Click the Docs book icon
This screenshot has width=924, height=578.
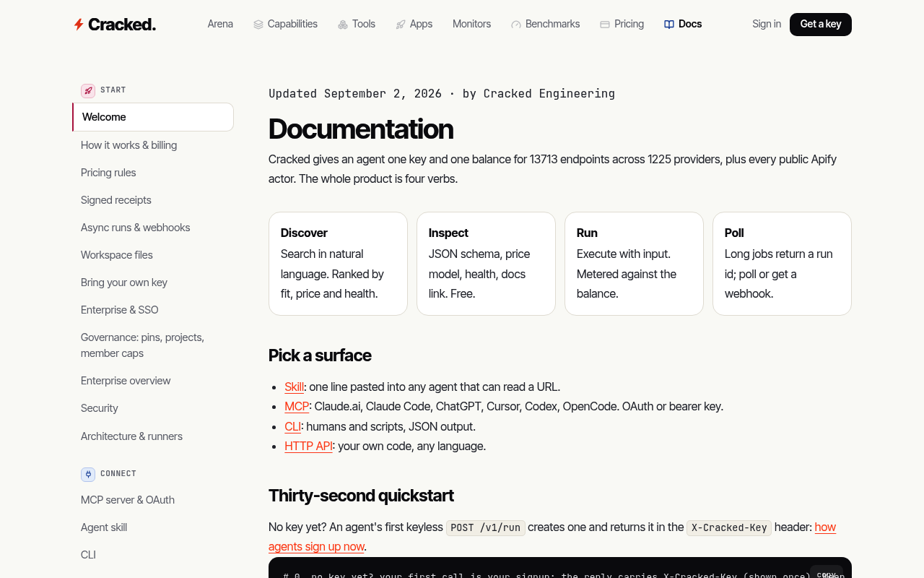669,25
